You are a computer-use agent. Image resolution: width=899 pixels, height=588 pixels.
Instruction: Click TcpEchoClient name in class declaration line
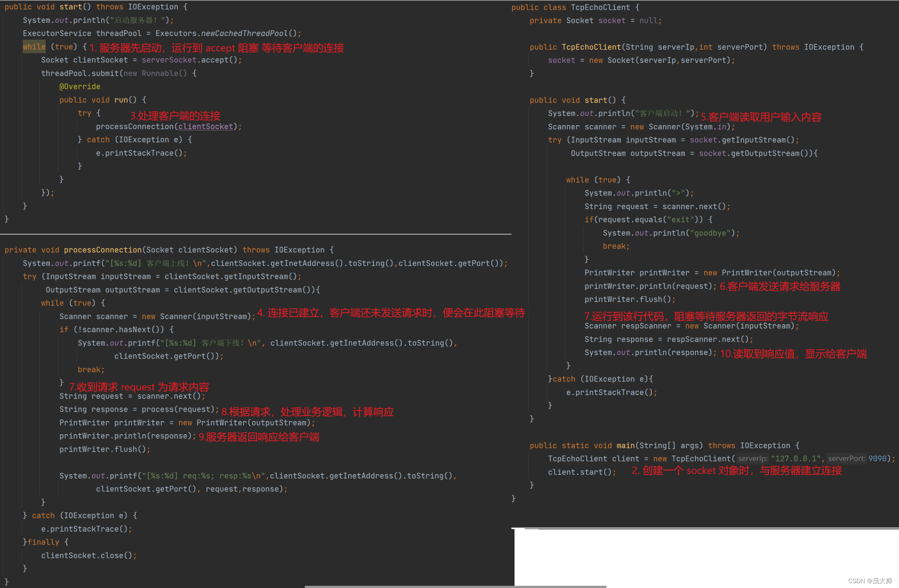[x=600, y=7]
